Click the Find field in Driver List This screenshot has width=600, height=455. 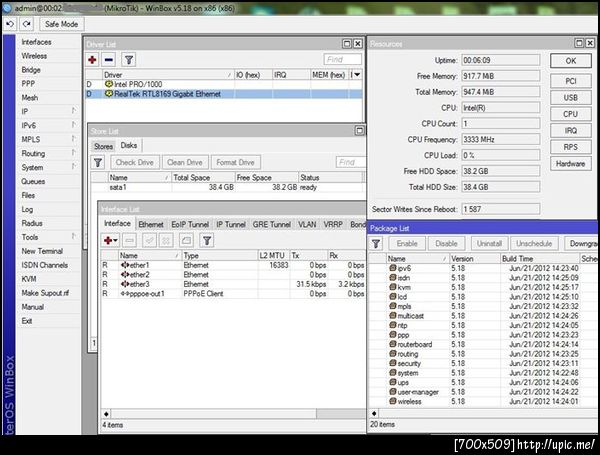click(x=342, y=59)
